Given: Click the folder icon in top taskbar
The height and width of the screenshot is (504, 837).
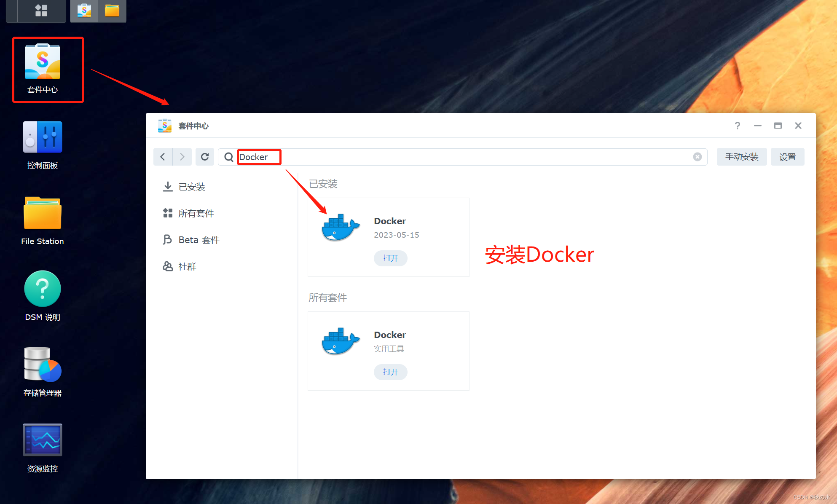Looking at the screenshot, I should [112, 11].
